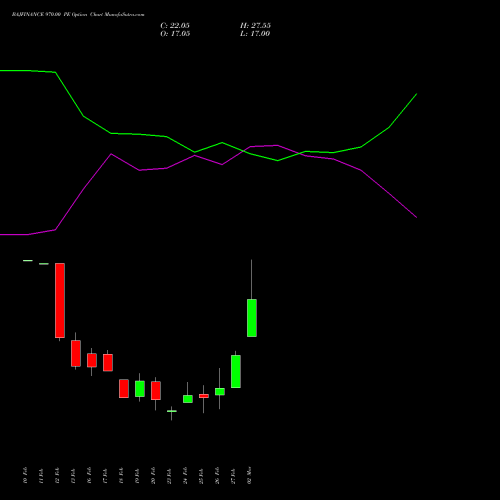Image resolution: width=500 pixels, height=500 pixels.
Task: Click the close value C: 22.05
Action: [x=175, y=25]
